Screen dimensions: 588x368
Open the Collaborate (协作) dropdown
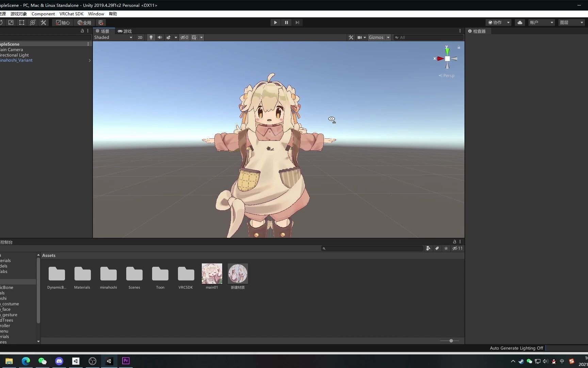499,22
